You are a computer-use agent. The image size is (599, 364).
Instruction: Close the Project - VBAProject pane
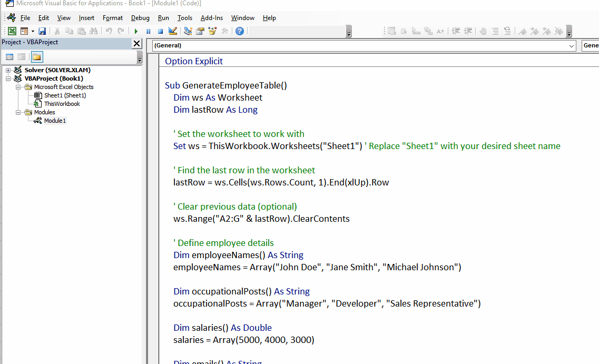(137, 44)
